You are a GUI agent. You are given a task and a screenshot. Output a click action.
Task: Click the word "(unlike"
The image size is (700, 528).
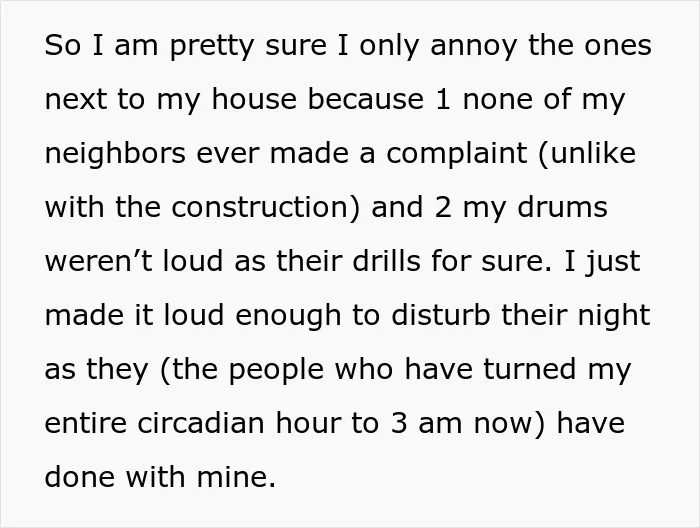[x=587, y=153]
